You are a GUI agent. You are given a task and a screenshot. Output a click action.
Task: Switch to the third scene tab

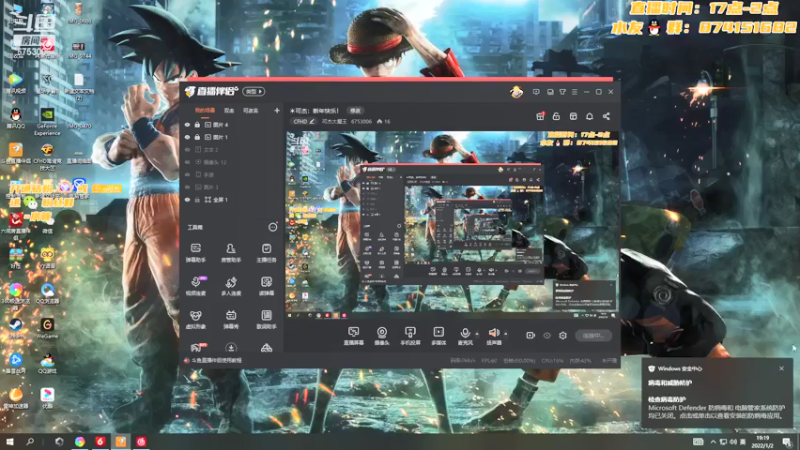pyautogui.click(x=250, y=111)
